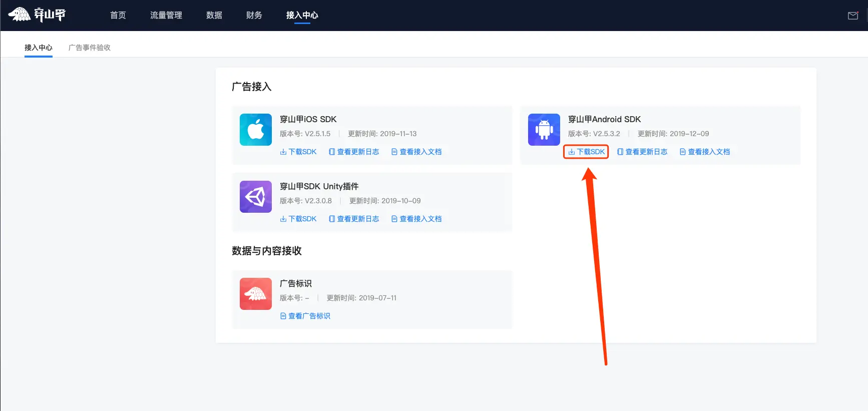
Task: View Android SDK 查看更新日志
Action: click(642, 152)
